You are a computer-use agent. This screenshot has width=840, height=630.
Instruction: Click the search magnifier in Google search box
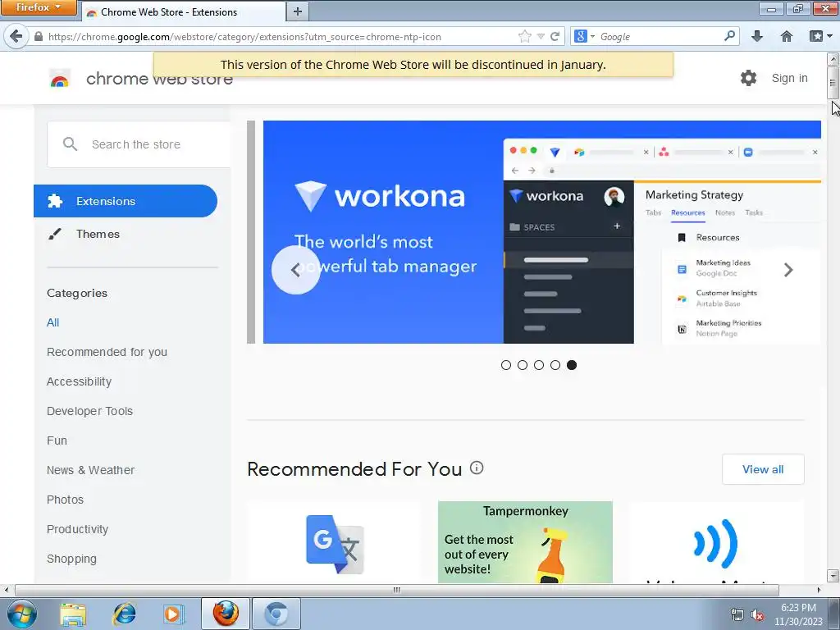coord(729,36)
